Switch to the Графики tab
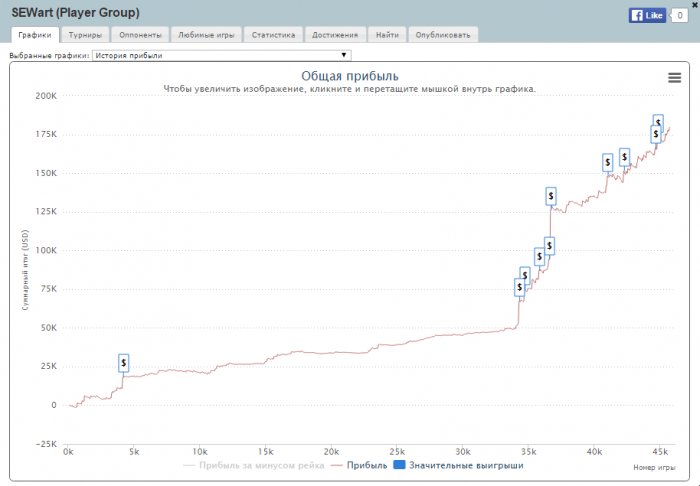Viewport: 700px width, 486px height. tap(35, 35)
